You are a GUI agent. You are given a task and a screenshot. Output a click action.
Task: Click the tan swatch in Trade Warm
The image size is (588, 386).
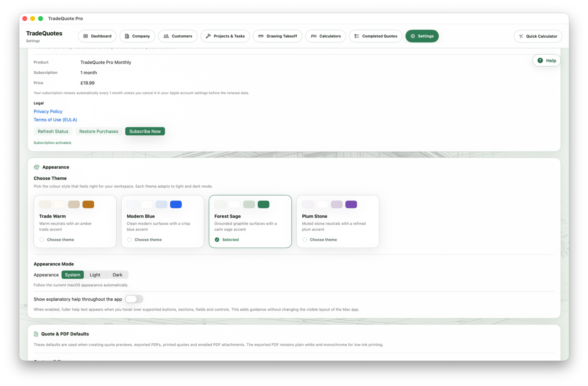[x=74, y=204]
